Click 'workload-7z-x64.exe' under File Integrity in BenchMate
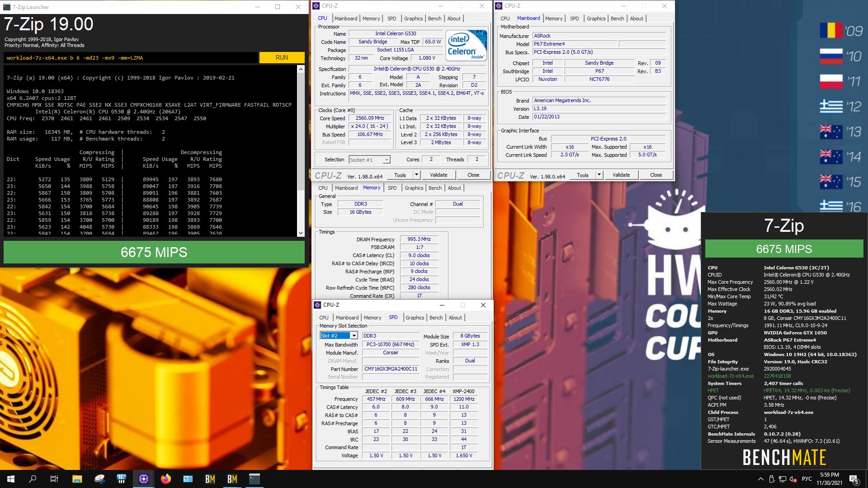868x488 pixels. pos(731,376)
